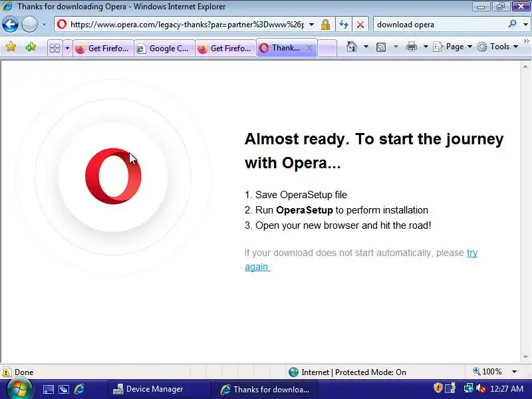Viewport: 532px width, 399px height.
Task: Click the Security Center shield tray icon
Action: [438, 388]
